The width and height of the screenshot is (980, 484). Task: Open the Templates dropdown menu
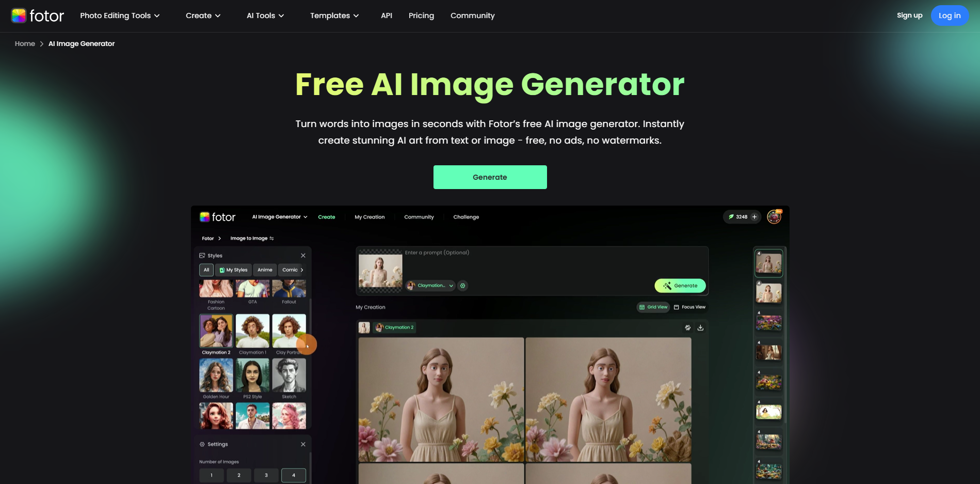click(x=334, y=15)
